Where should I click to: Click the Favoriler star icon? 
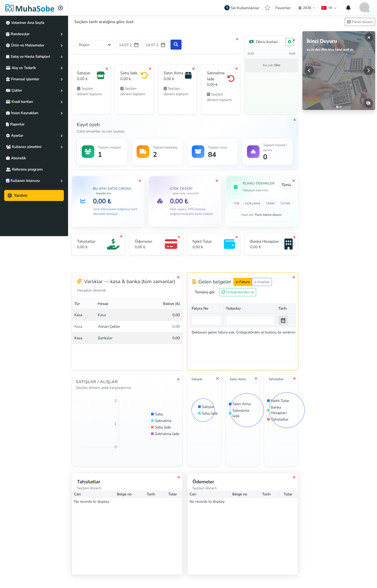267,8
